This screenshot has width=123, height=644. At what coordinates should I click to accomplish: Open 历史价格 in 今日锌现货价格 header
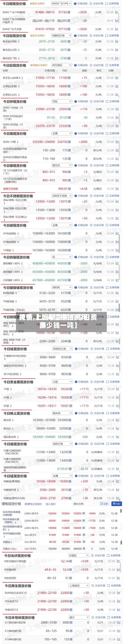(x=97, y=101)
